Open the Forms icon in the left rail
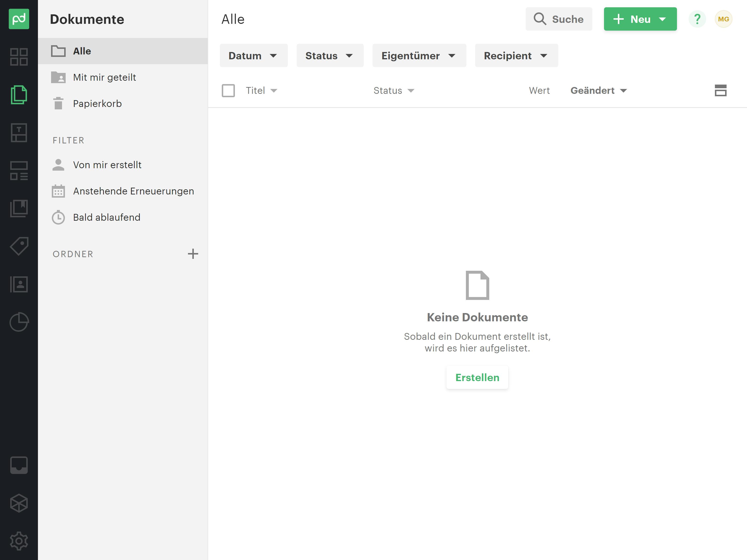Image resolution: width=747 pixels, height=560 pixels. click(18, 170)
